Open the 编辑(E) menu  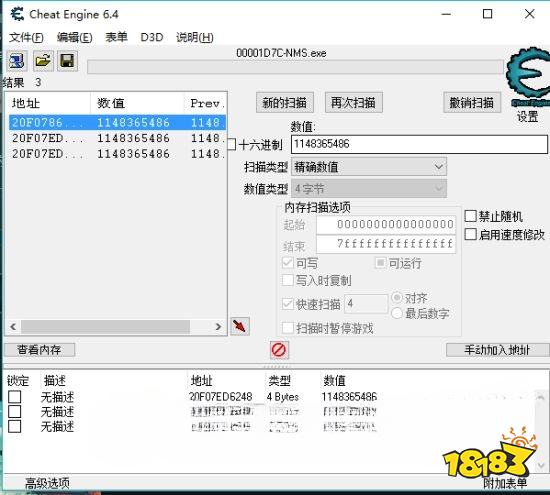pos(74,37)
